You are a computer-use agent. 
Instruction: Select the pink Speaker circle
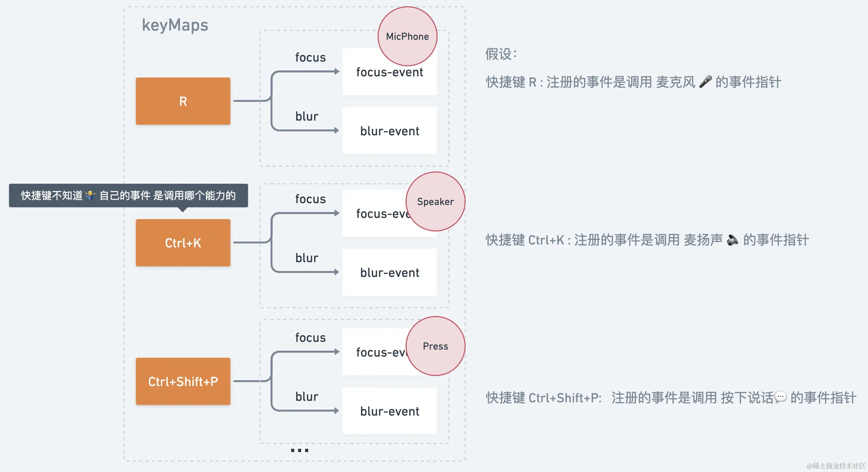(x=435, y=201)
